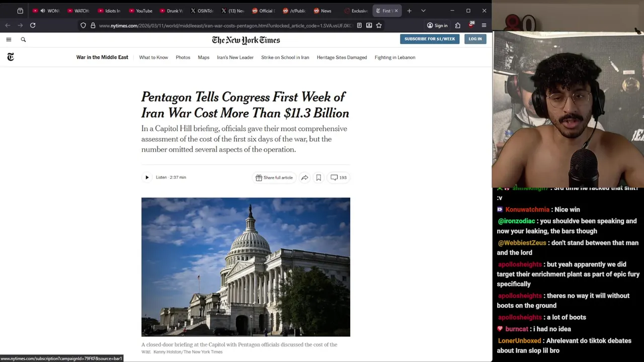The image size is (644, 362).
Task: Open the War in the Middle East section
Action: pos(102,57)
